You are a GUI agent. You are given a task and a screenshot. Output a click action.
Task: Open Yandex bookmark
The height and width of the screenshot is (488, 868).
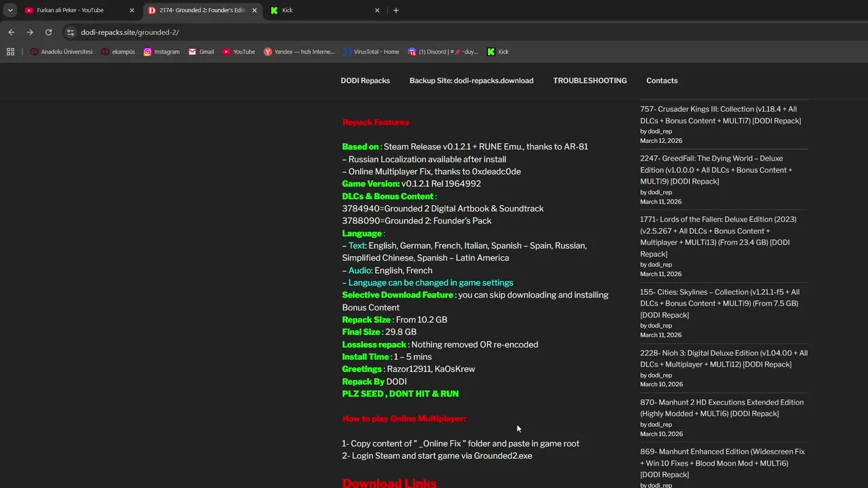299,52
